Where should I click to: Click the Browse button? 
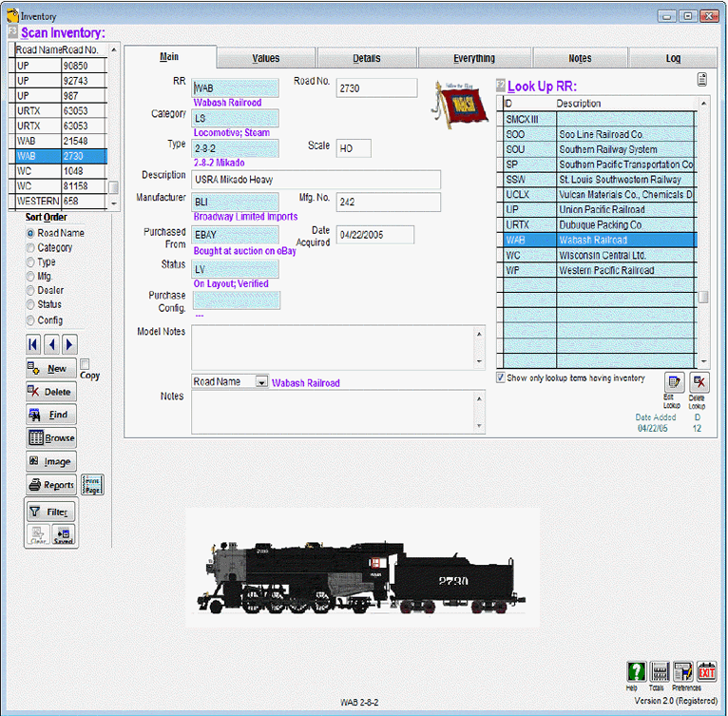tap(51, 437)
